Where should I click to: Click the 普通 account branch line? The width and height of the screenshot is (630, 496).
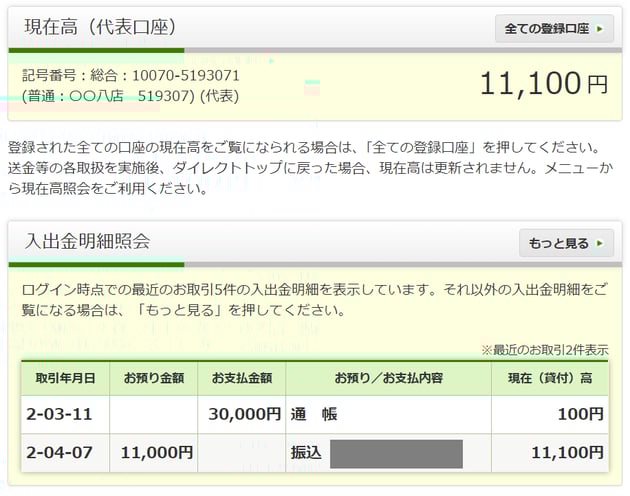[x=131, y=96]
